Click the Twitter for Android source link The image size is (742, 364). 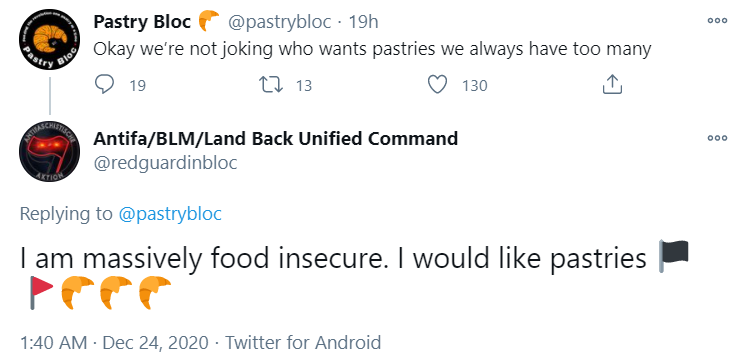point(302,342)
